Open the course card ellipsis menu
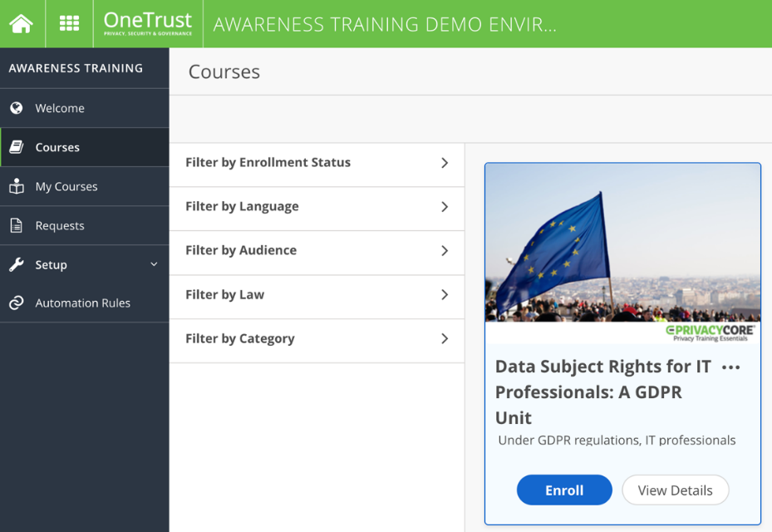Viewport: 772px width, 532px height. pyautogui.click(x=730, y=367)
